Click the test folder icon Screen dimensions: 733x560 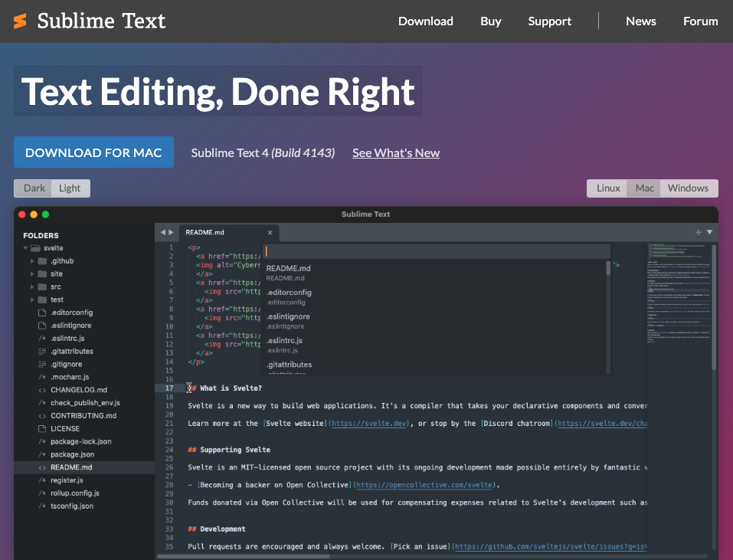[x=42, y=300]
